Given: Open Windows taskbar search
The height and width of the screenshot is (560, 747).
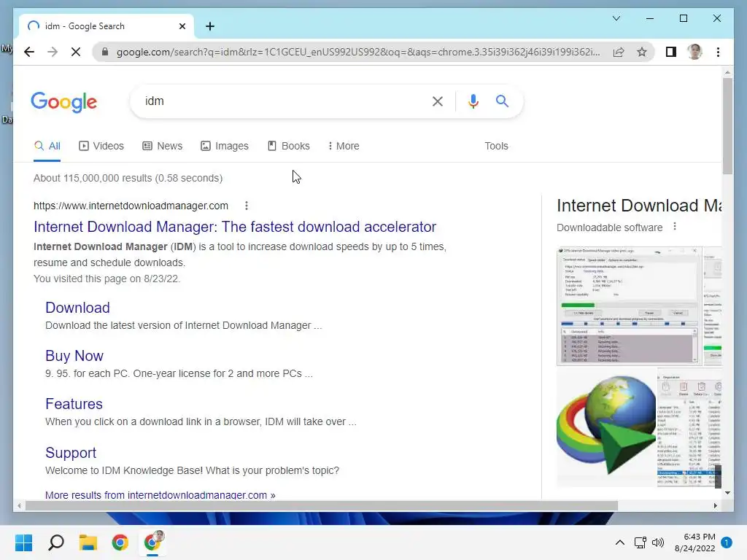Looking at the screenshot, I should (56, 542).
